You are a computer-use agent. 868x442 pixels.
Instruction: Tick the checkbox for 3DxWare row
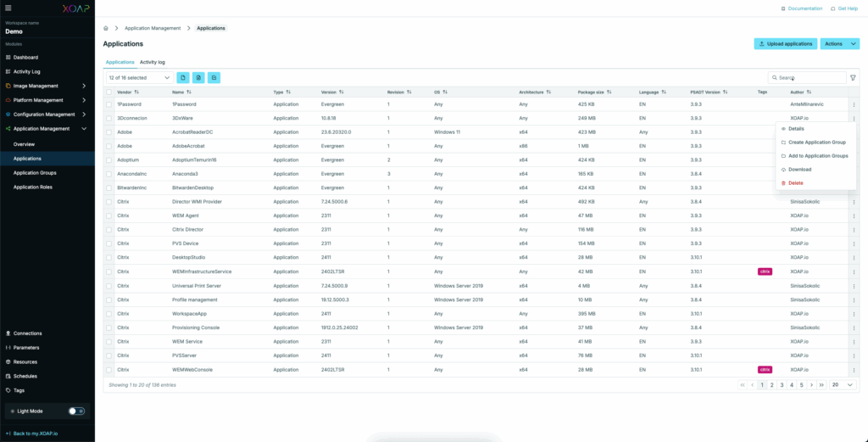point(109,118)
